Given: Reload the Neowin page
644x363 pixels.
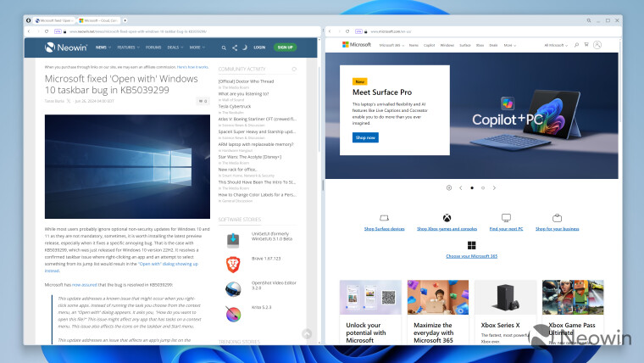Looking at the screenshot, I should [x=46, y=31].
